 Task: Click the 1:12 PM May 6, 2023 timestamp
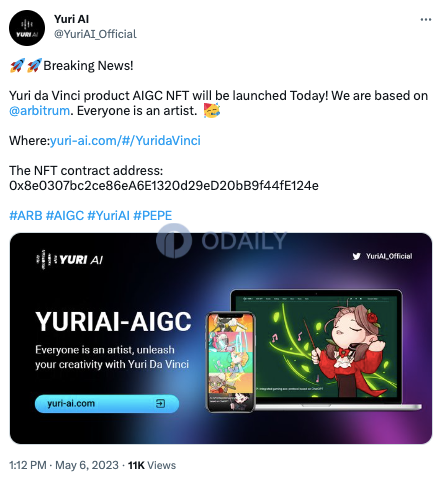pyautogui.click(x=64, y=465)
